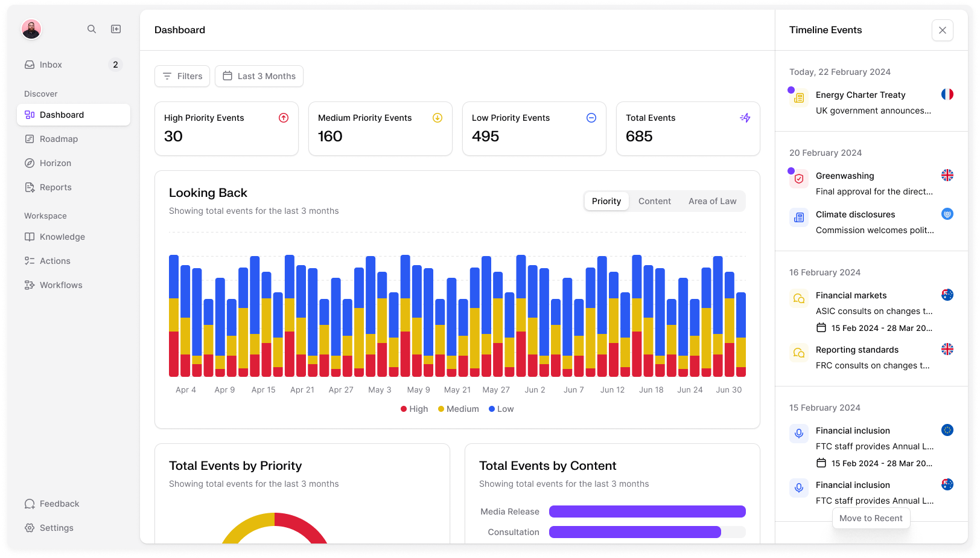This screenshot has width=980, height=558.
Task: Click the 'Today, 22 February 2024' date heading
Action: click(x=840, y=72)
